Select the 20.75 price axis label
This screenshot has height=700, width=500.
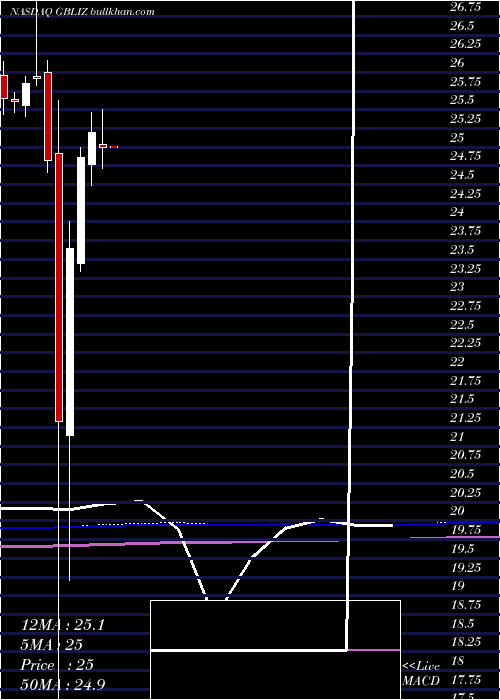click(x=466, y=455)
